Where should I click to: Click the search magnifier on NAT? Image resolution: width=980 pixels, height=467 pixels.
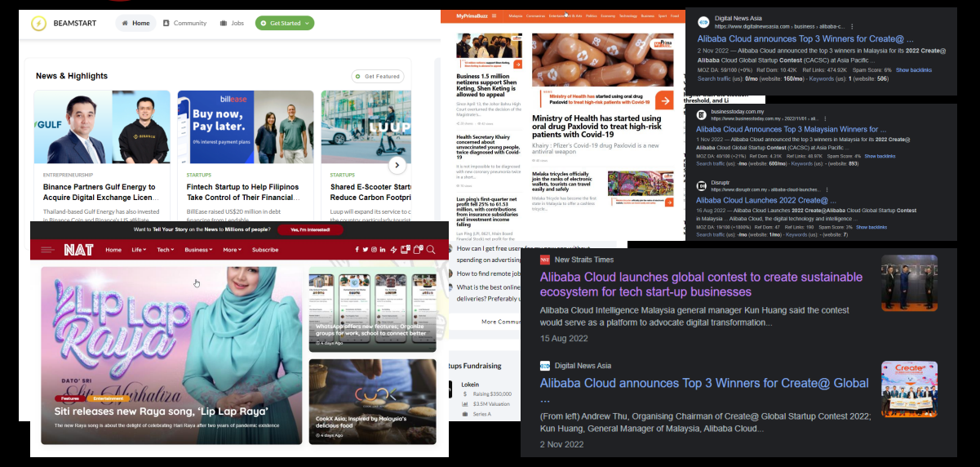(431, 250)
